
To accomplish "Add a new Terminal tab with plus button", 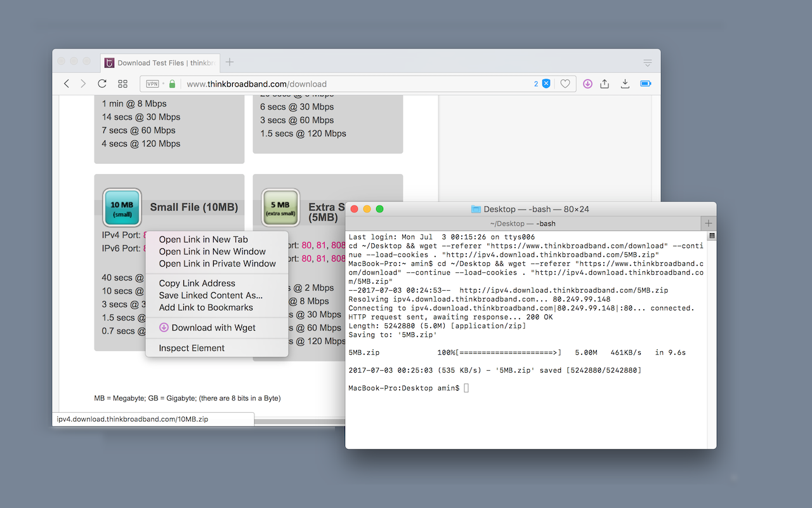I will coord(709,224).
